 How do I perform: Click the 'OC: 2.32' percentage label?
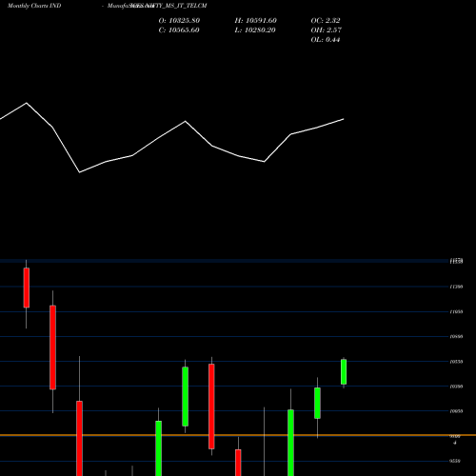[326, 21]
